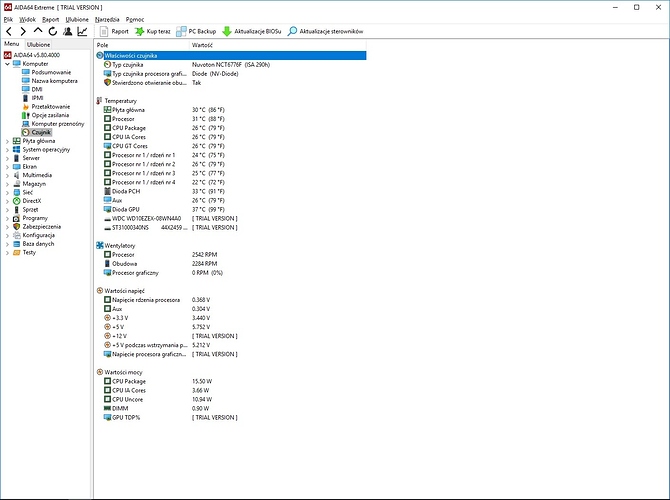Select the Typ czujnika row
Image resolution: width=670 pixels, height=500 pixels.
(x=231, y=65)
